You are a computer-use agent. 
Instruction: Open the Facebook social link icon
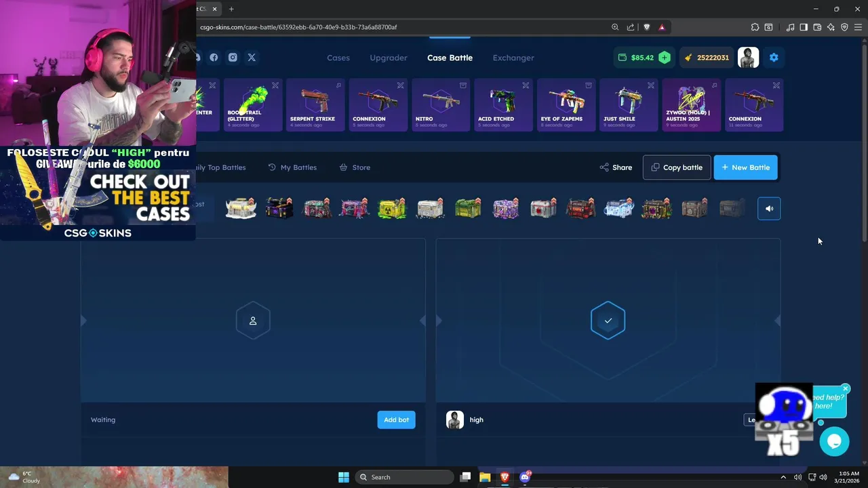(x=214, y=58)
